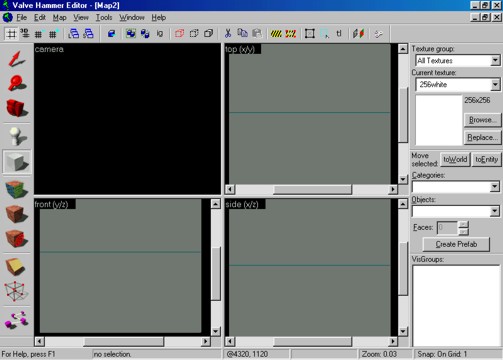Image resolution: width=503 pixels, height=360 pixels.
Task: Click the Faces number field
Action: pyautogui.click(x=447, y=228)
